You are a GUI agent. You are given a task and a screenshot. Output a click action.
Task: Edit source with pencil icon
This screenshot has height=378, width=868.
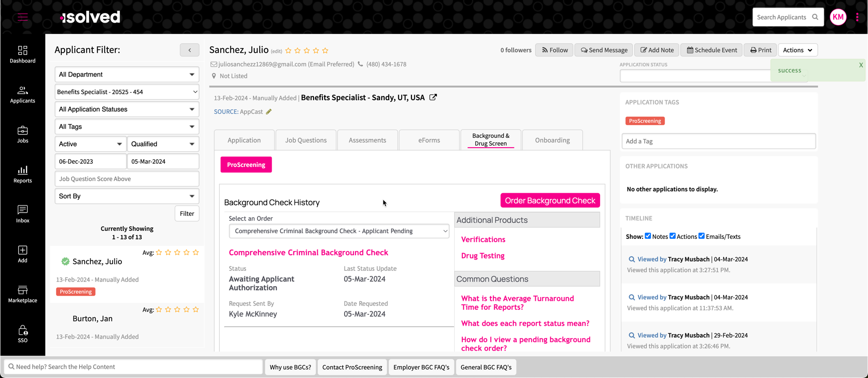pos(269,112)
